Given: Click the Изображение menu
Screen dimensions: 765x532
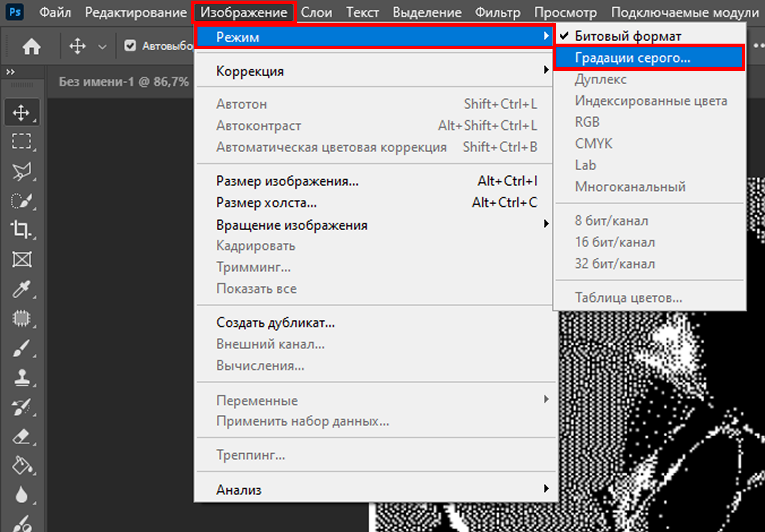Looking at the screenshot, I should point(244,12).
